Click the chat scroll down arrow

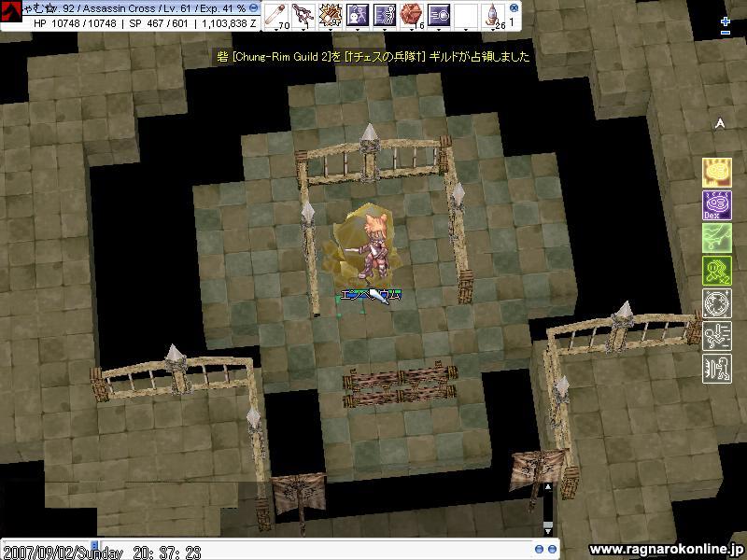tap(547, 530)
